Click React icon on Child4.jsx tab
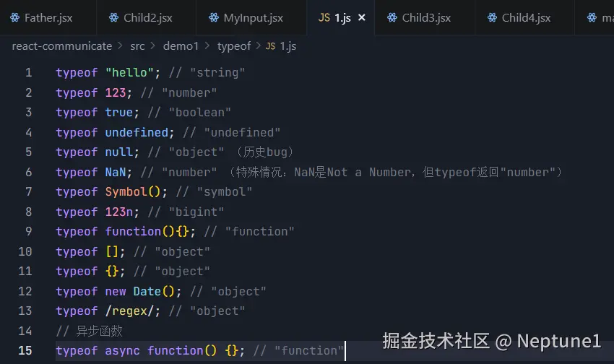 (x=492, y=17)
